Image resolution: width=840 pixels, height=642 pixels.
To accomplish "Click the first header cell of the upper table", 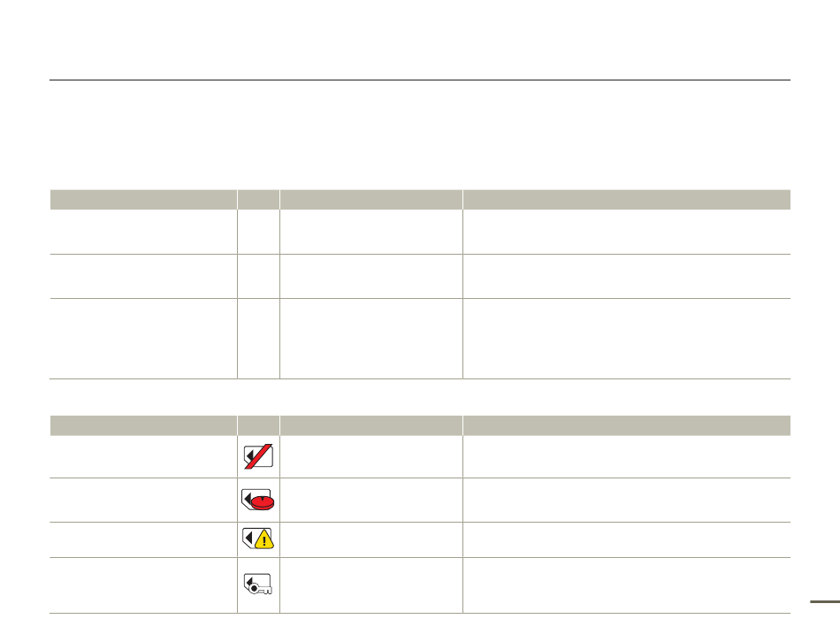I will 143,199.
